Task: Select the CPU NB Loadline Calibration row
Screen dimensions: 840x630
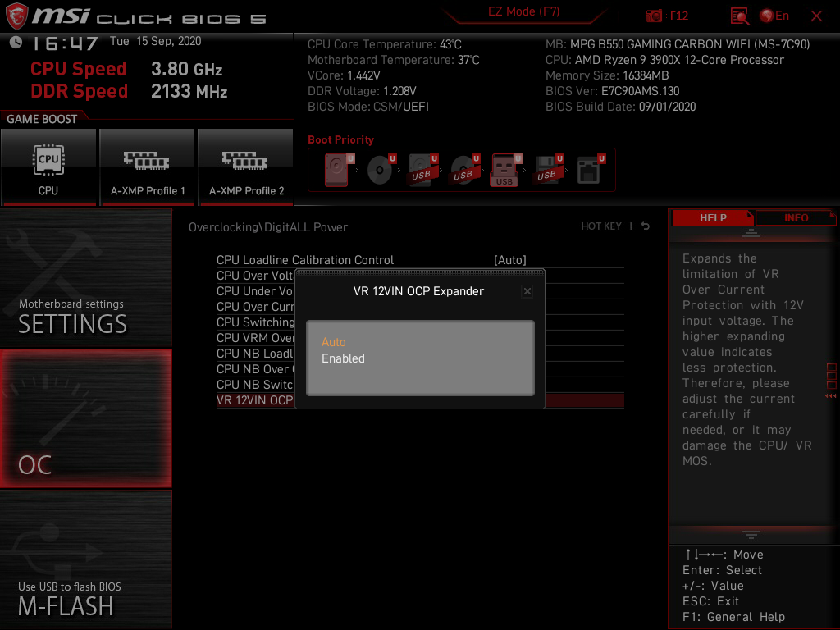Action: coord(256,354)
